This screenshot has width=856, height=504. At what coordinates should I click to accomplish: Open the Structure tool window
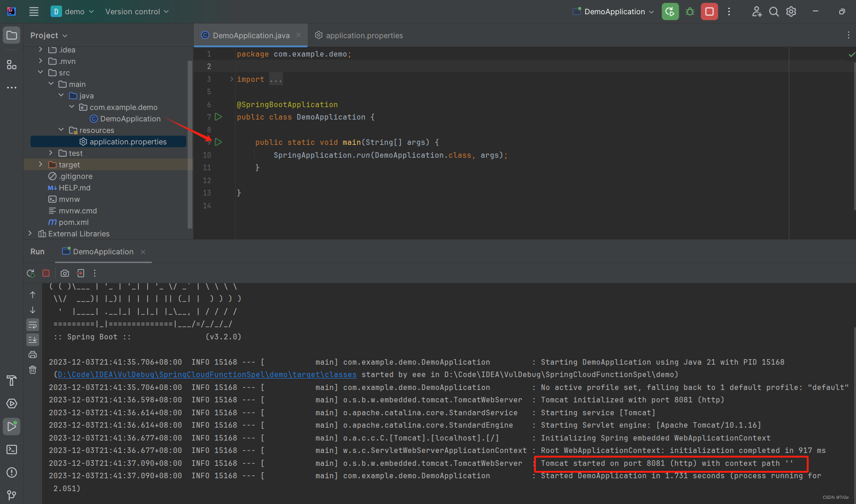11,65
